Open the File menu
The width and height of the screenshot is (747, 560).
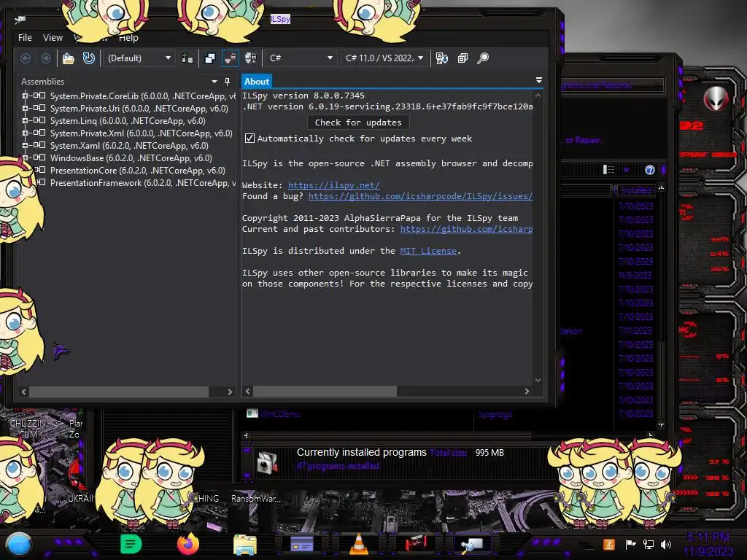pyautogui.click(x=25, y=38)
